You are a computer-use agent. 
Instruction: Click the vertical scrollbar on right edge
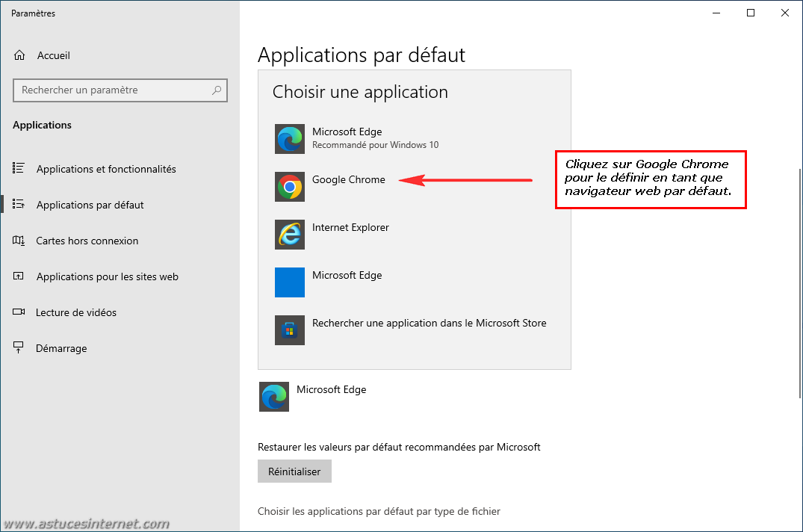tap(799, 282)
